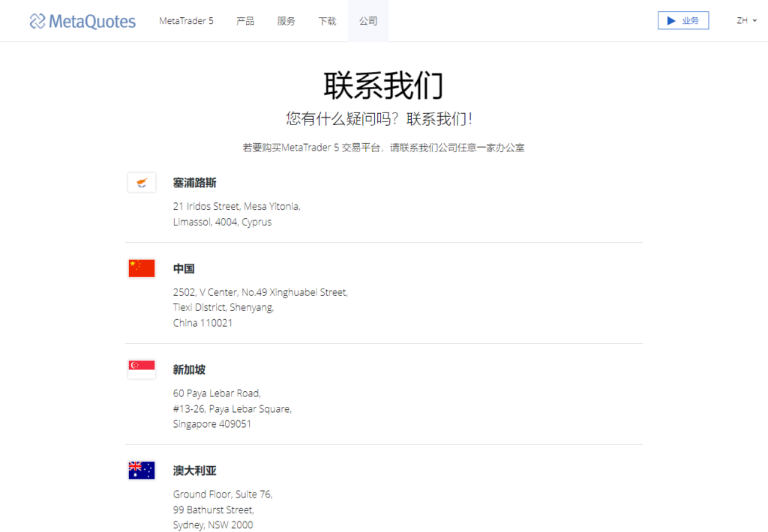Click the Australia flag icon
Viewport: 768px width, 532px height.
tap(142, 471)
